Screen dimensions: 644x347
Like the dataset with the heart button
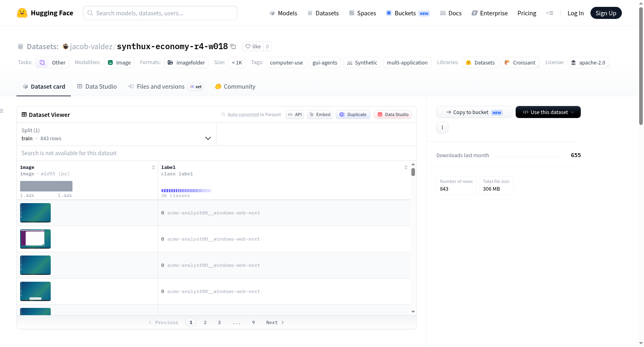point(253,46)
